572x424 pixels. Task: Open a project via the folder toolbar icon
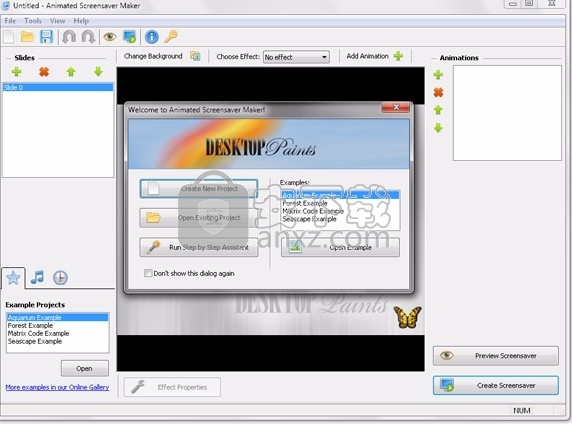pos(27,37)
